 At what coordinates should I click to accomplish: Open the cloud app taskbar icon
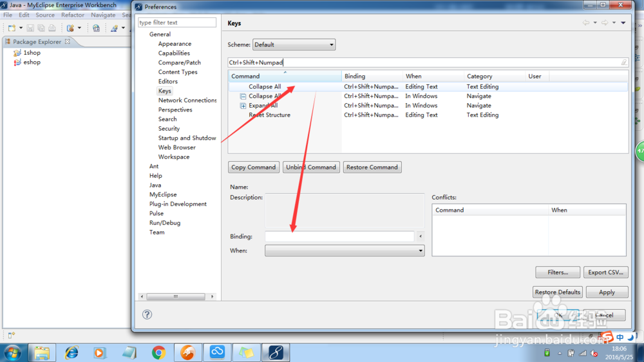[217, 352]
